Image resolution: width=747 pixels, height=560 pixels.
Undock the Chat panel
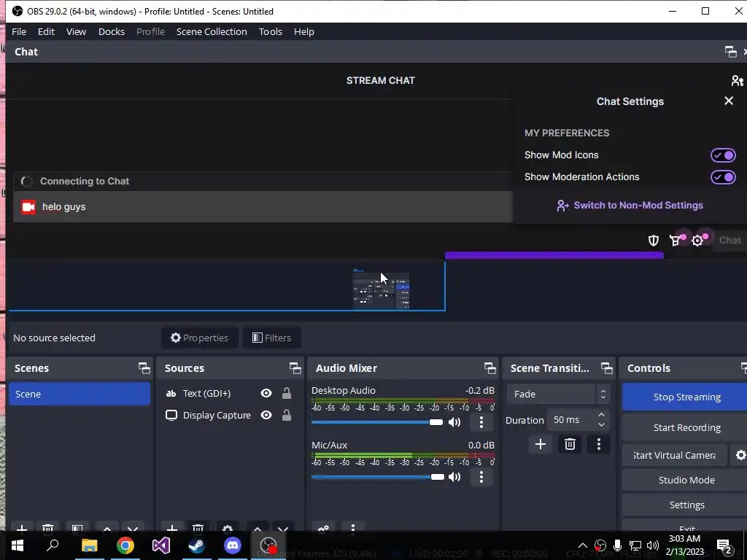pos(730,52)
